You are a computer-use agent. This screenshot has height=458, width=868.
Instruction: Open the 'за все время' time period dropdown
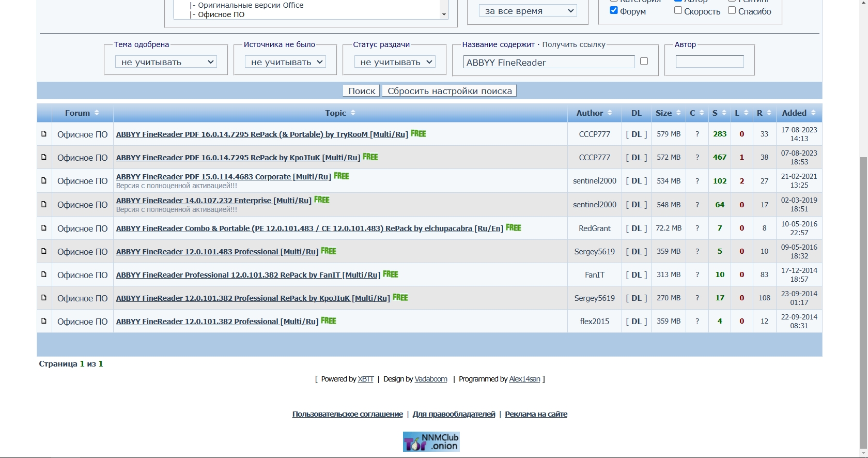tap(528, 11)
